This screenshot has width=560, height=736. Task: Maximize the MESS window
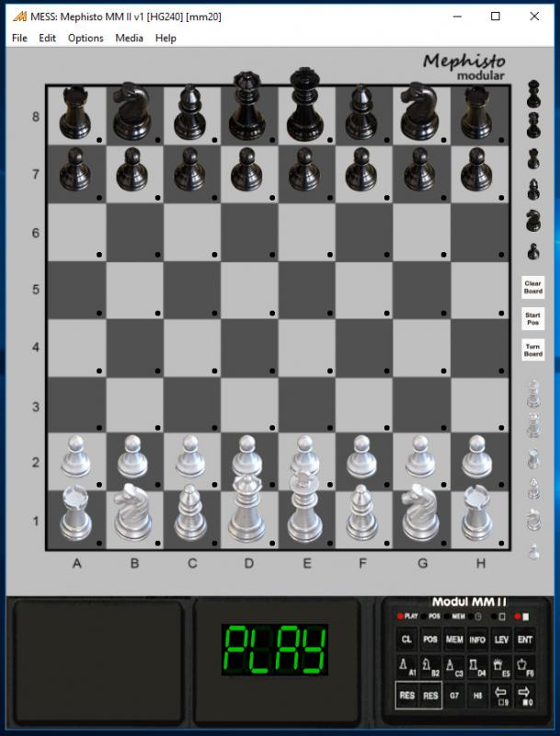(x=496, y=17)
